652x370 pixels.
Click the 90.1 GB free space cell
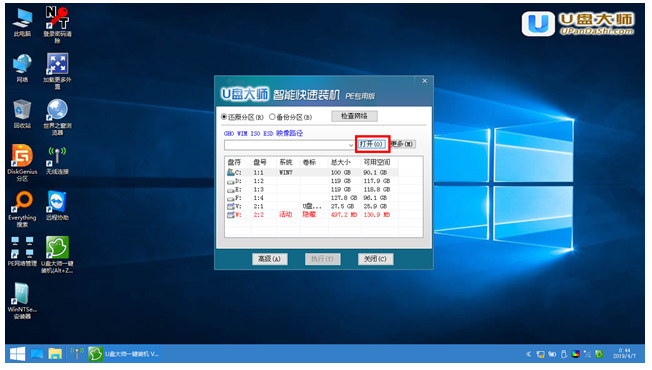(375, 172)
